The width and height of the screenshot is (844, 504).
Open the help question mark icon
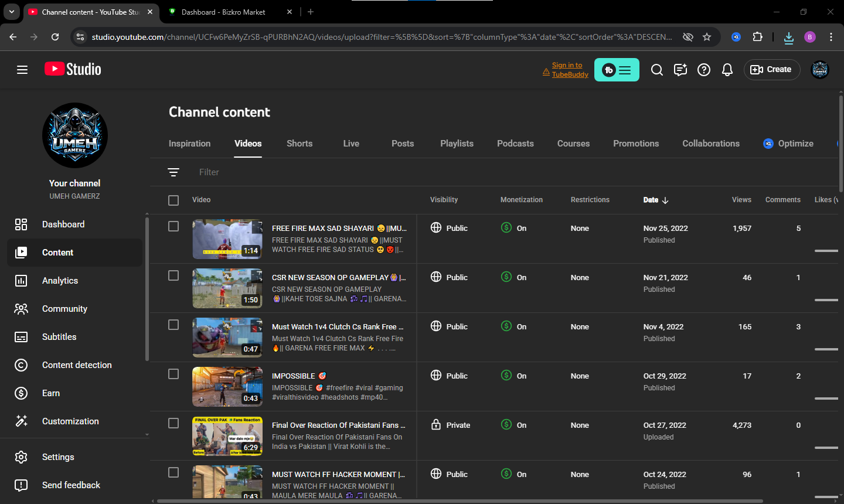(x=704, y=70)
